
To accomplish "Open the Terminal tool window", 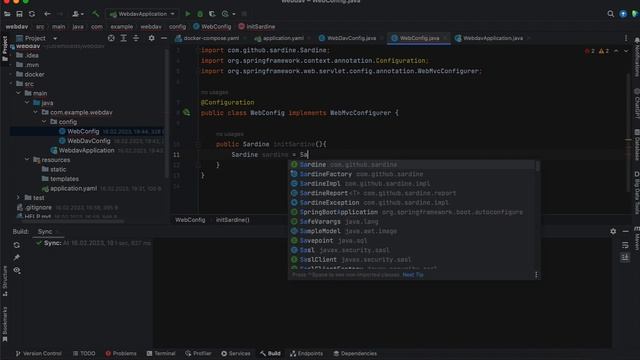I will point(161,353).
